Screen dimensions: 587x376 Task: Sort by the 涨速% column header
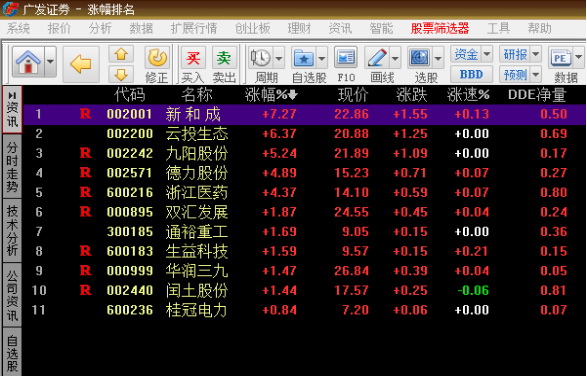click(468, 95)
